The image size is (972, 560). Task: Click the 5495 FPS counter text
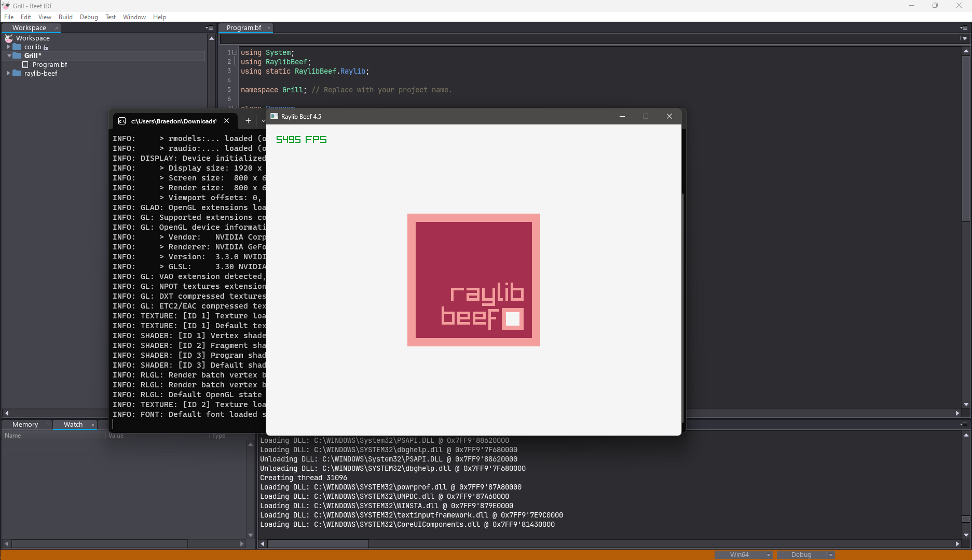pos(302,139)
